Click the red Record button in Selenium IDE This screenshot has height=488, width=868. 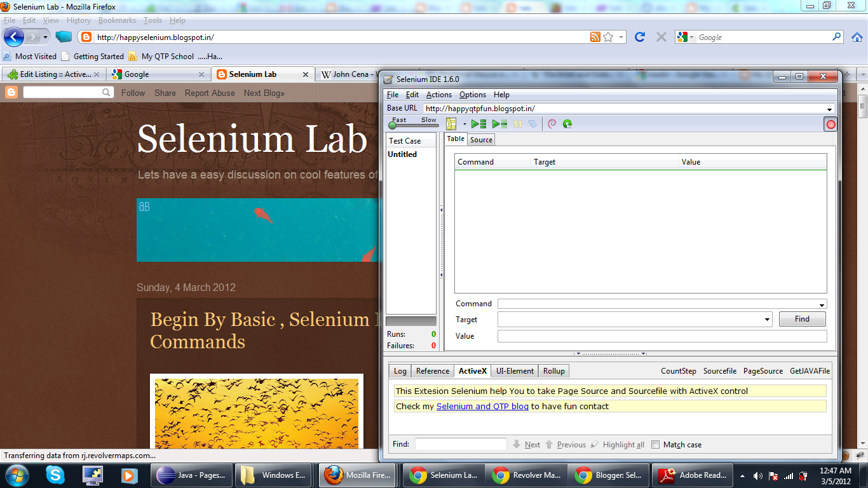tap(830, 124)
